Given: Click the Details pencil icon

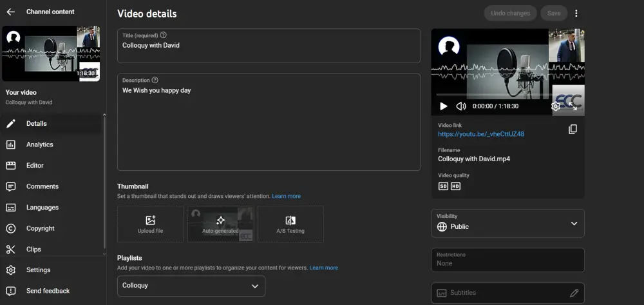Looking at the screenshot, I should coord(11,123).
